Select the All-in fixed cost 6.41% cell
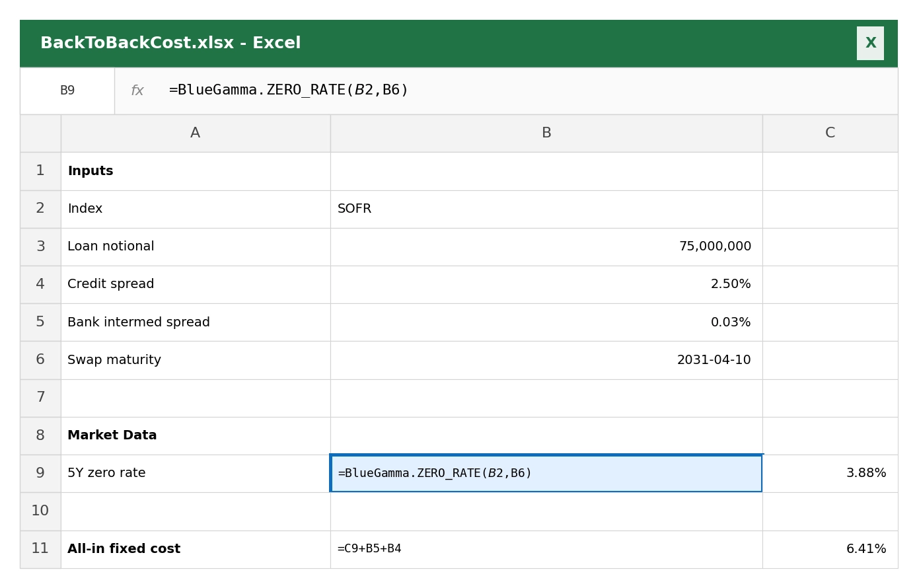 (830, 548)
